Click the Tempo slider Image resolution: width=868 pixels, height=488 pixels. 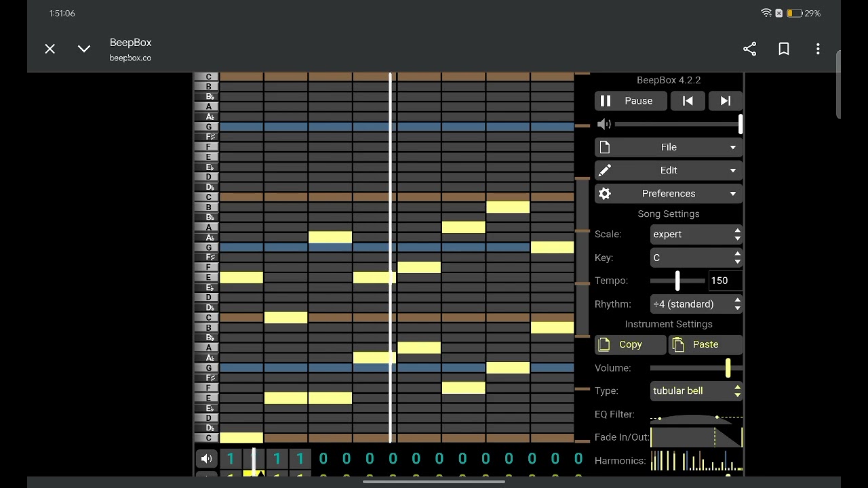click(677, 281)
